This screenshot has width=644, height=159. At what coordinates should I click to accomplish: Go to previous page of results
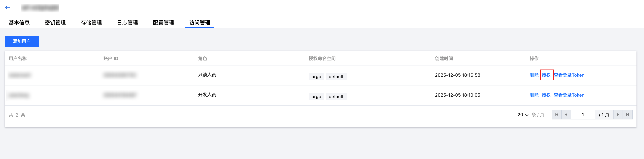pyautogui.click(x=566, y=115)
